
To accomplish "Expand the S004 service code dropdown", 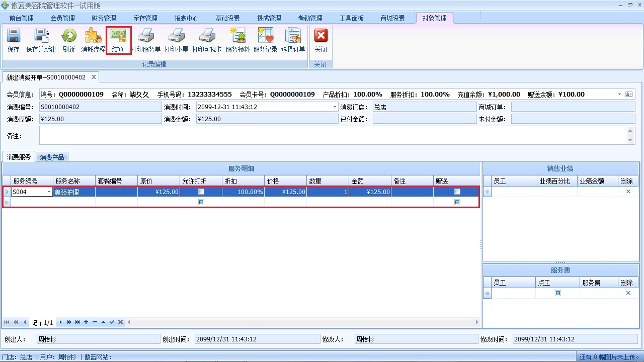I will coord(49,192).
